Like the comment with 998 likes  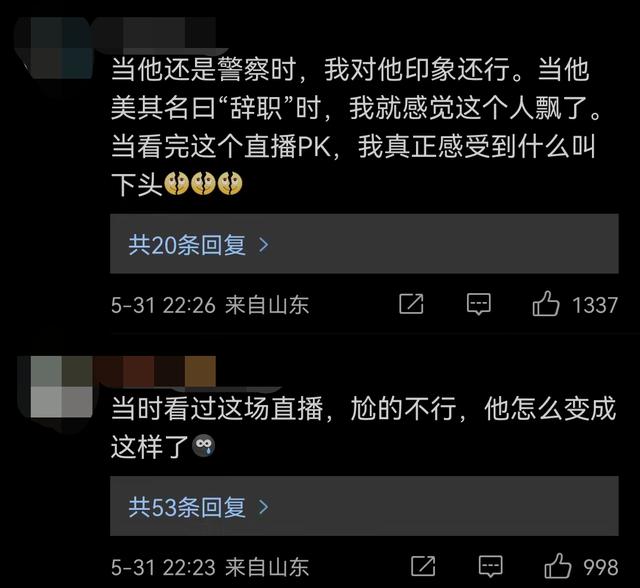coord(558,566)
